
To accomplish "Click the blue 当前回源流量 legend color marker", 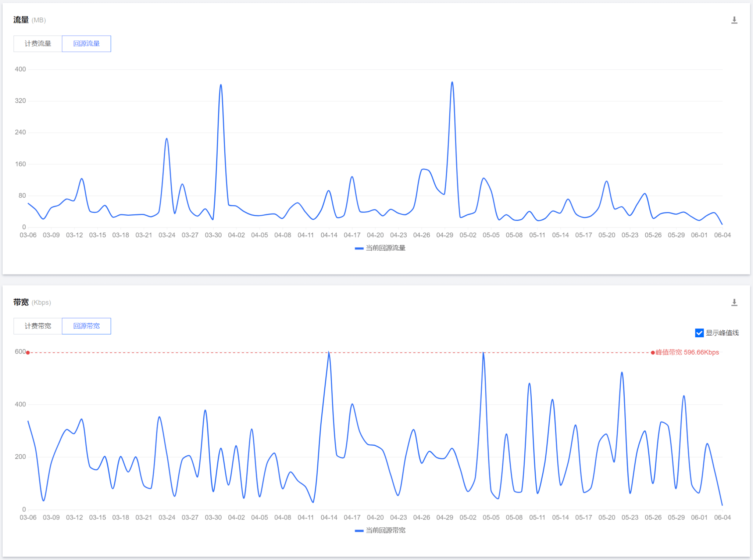I will pyautogui.click(x=359, y=248).
